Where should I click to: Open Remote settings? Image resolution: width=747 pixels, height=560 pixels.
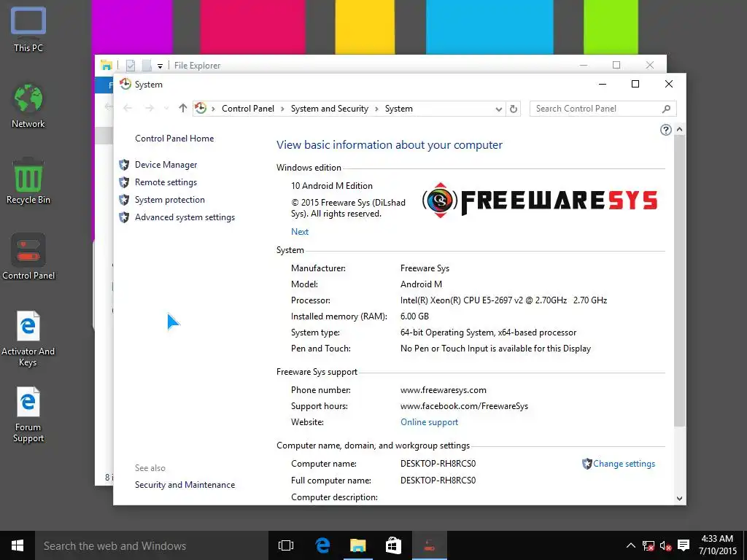point(166,182)
